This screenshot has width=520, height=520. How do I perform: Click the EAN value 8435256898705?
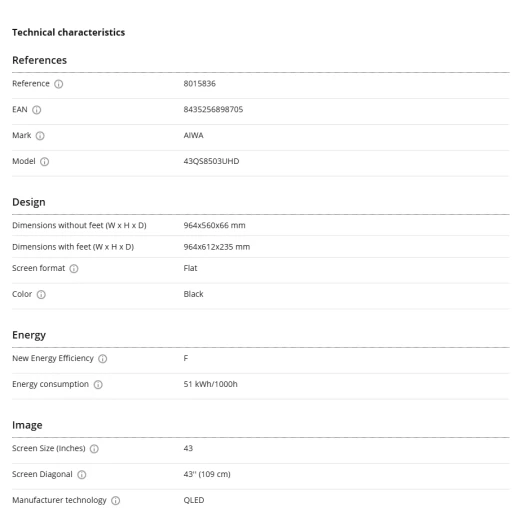pos(213,109)
